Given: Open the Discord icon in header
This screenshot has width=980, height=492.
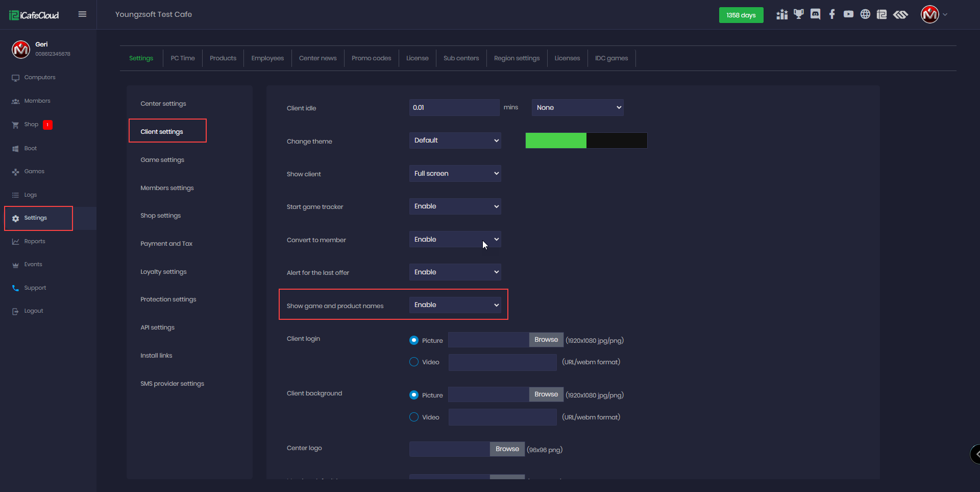Looking at the screenshot, I should pos(815,14).
